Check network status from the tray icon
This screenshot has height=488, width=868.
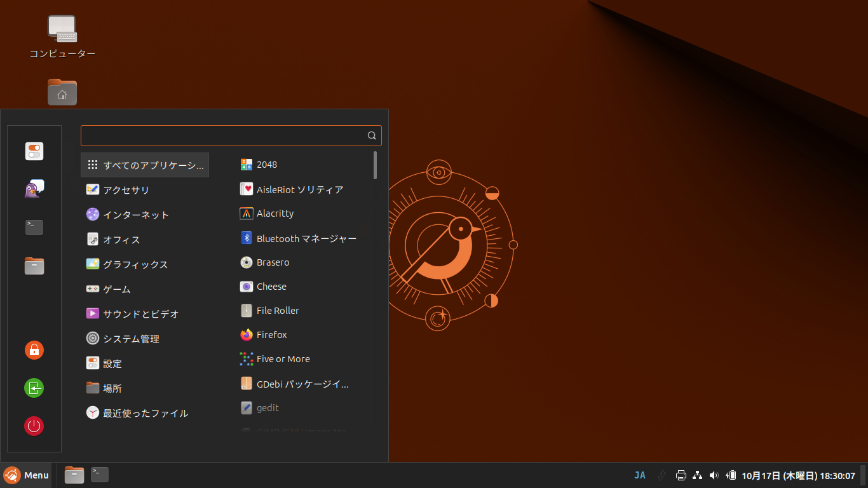pos(697,475)
